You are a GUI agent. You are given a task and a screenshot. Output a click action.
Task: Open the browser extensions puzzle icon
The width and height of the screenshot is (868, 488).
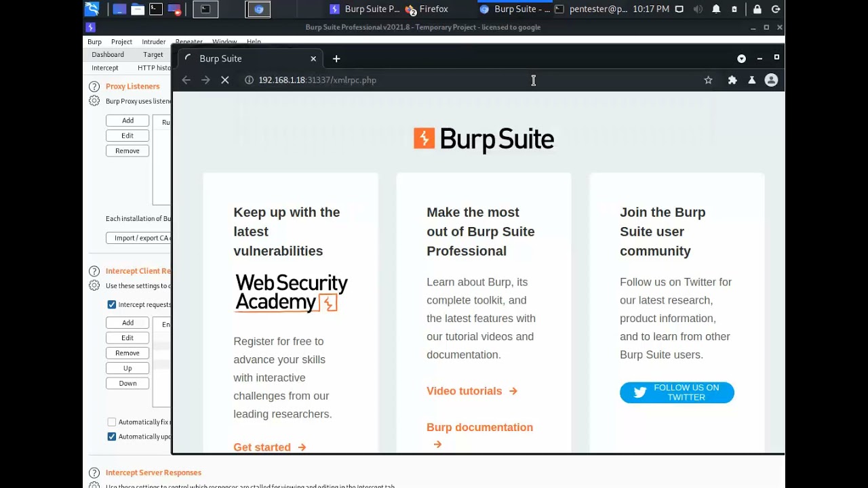(x=732, y=80)
